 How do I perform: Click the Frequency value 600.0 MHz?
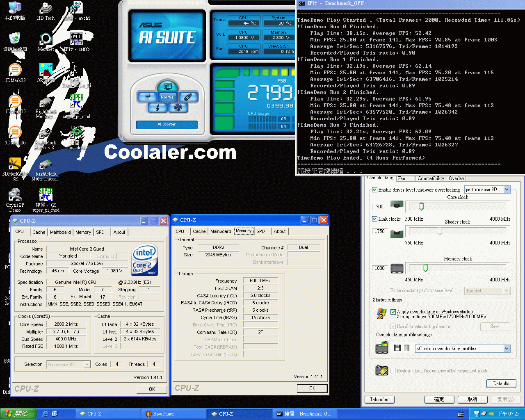(x=260, y=281)
